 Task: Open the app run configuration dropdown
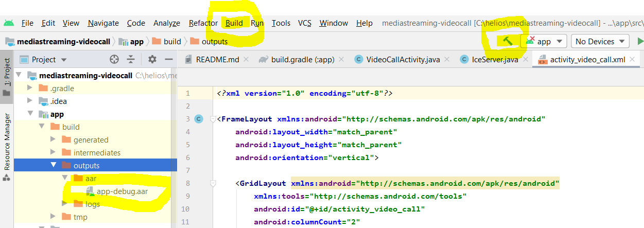[544, 41]
